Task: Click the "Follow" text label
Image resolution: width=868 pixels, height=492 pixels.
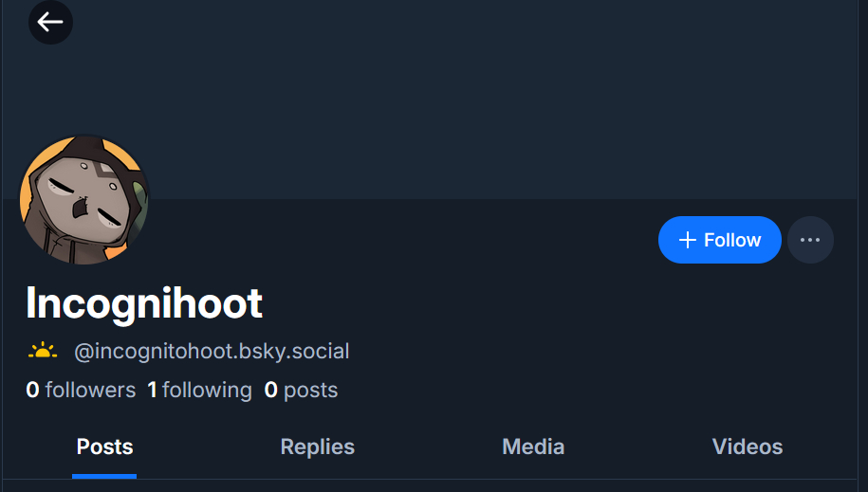Action: [732, 240]
